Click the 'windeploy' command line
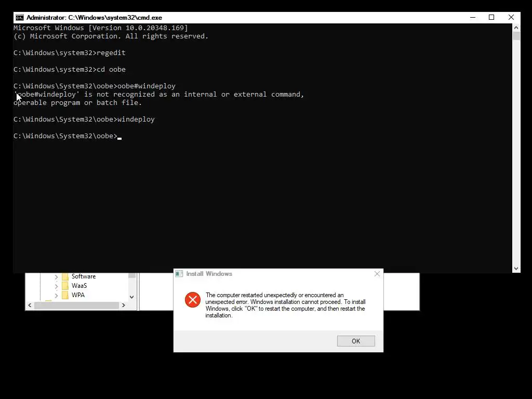Image resolution: width=532 pixels, height=399 pixels. [84, 119]
